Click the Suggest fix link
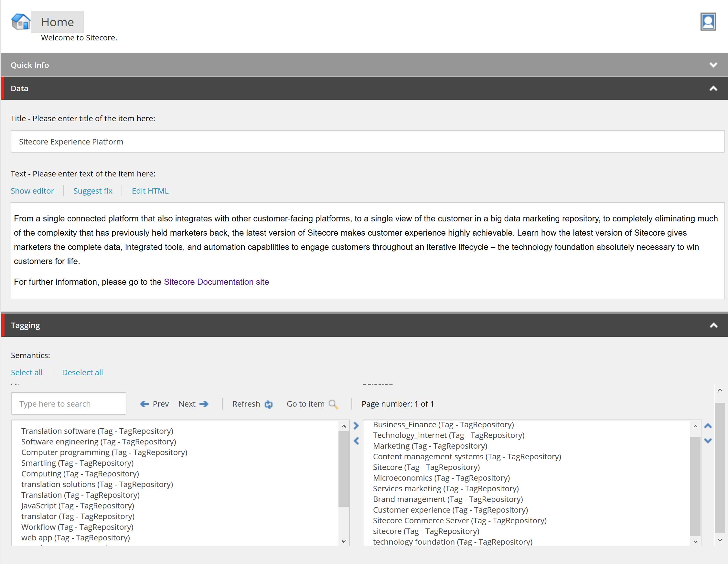 93,191
